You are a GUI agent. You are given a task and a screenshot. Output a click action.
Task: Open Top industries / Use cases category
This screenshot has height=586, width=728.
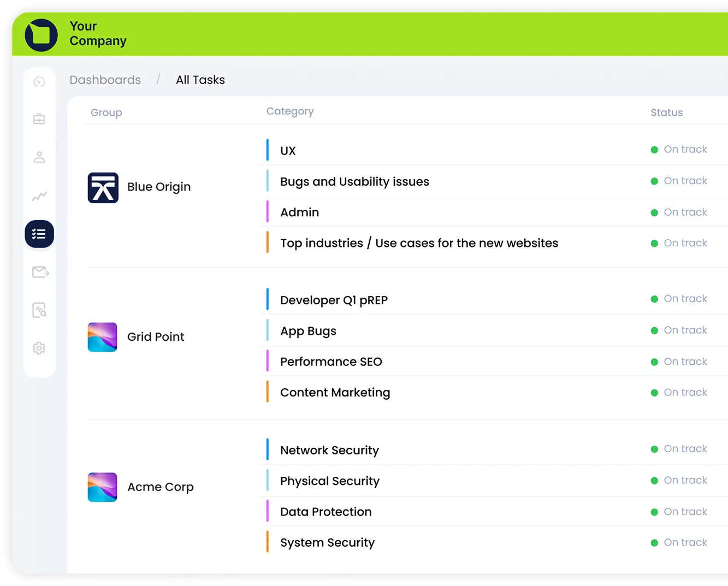tap(419, 243)
